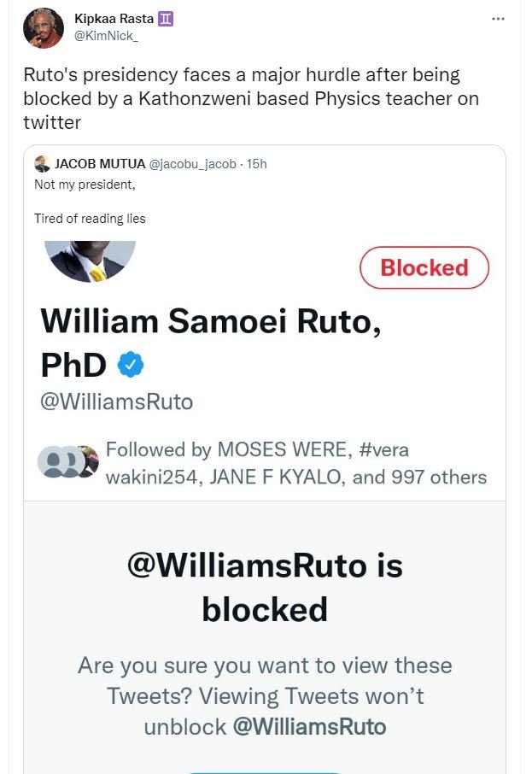Image resolution: width=532 pixels, height=774 pixels.
Task: Open the tweet options ellipsis menu
Action: click(x=498, y=19)
